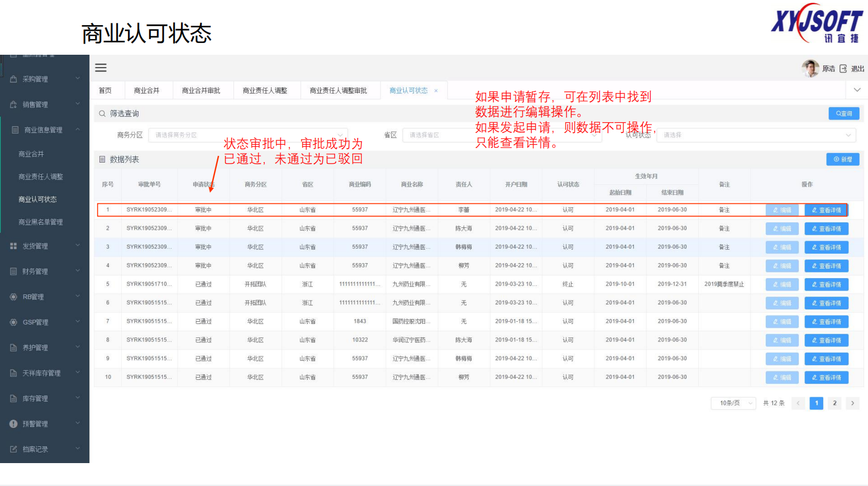Open the 认可状态 dropdown
The image size is (868, 486).
(x=756, y=135)
